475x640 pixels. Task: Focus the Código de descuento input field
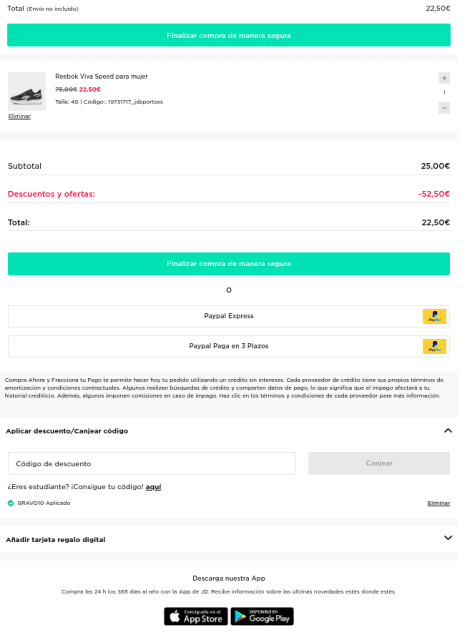[151, 464]
